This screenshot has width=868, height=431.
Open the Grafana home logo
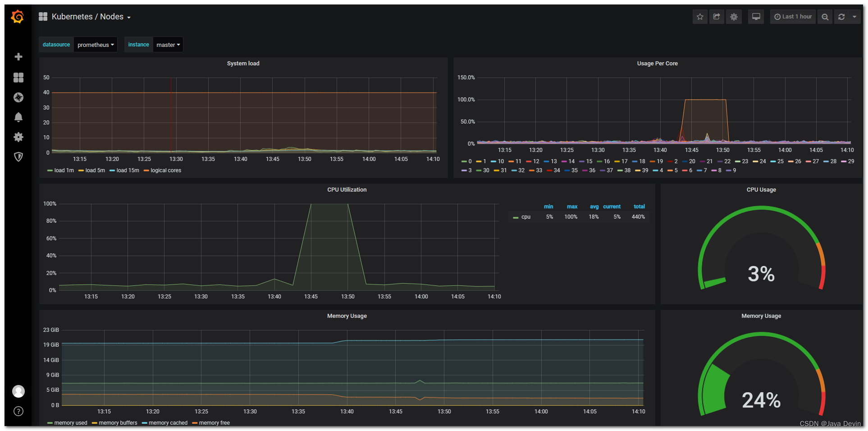(x=18, y=17)
